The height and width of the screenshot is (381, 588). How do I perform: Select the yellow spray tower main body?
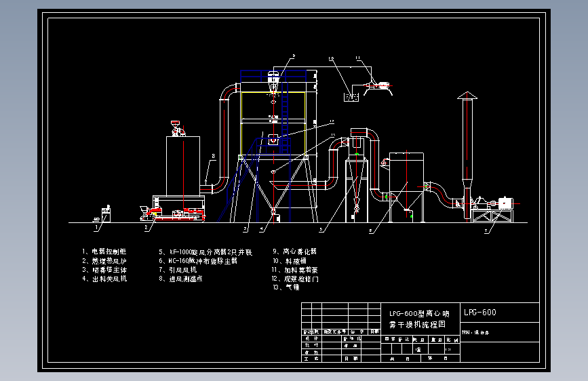pos(273,124)
